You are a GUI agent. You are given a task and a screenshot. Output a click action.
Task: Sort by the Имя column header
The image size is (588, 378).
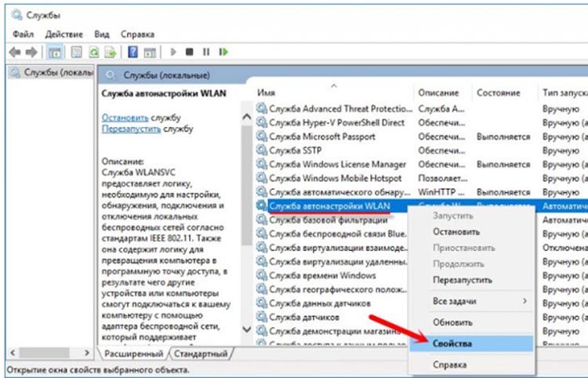pos(266,93)
